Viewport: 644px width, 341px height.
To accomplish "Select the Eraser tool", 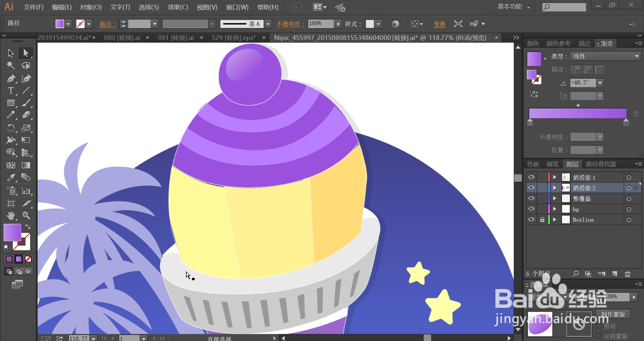I will 26,115.
